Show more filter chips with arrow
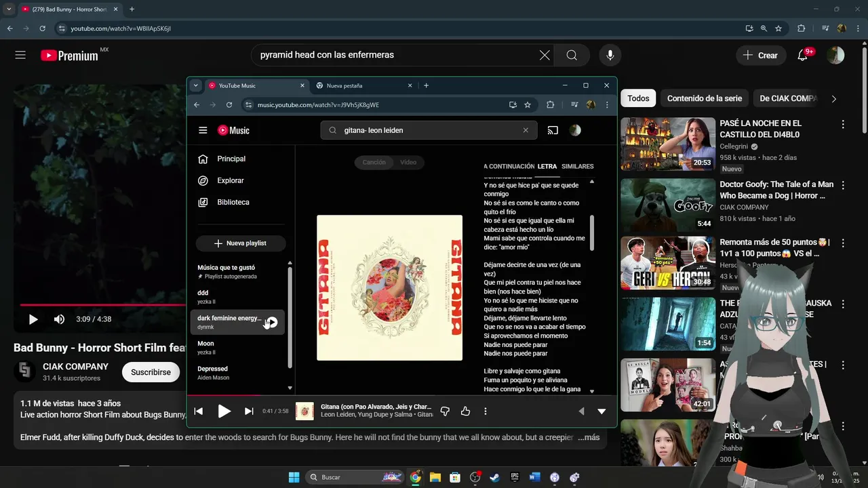 pyautogui.click(x=833, y=98)
